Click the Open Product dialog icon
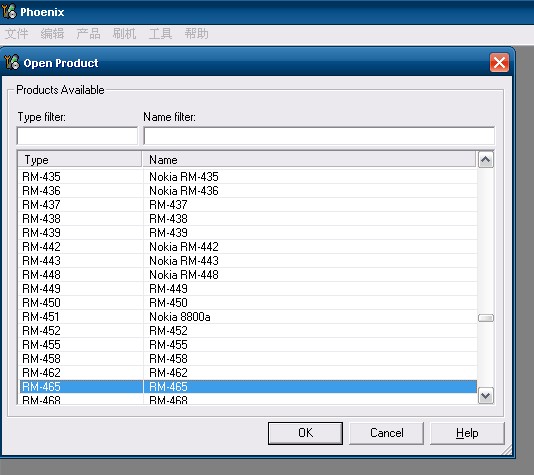The width and height of the screenshot is (534, 475). [12, 62]
